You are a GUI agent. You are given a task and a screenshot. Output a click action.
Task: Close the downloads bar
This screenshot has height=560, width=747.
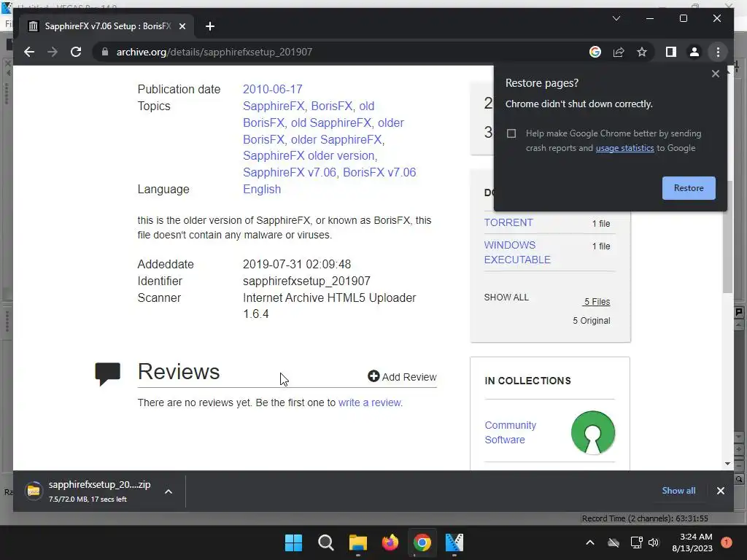pyautogui.click(x=720, y=491)
